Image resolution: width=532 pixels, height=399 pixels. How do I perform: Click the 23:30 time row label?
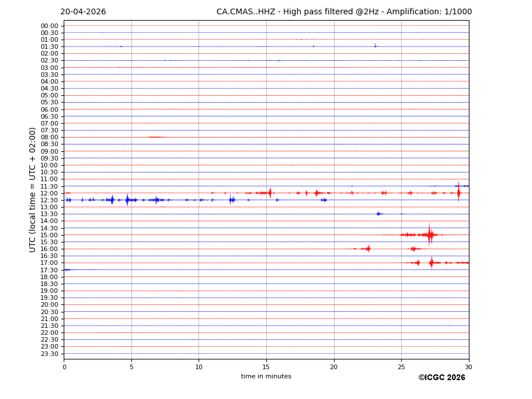[49, 354]
